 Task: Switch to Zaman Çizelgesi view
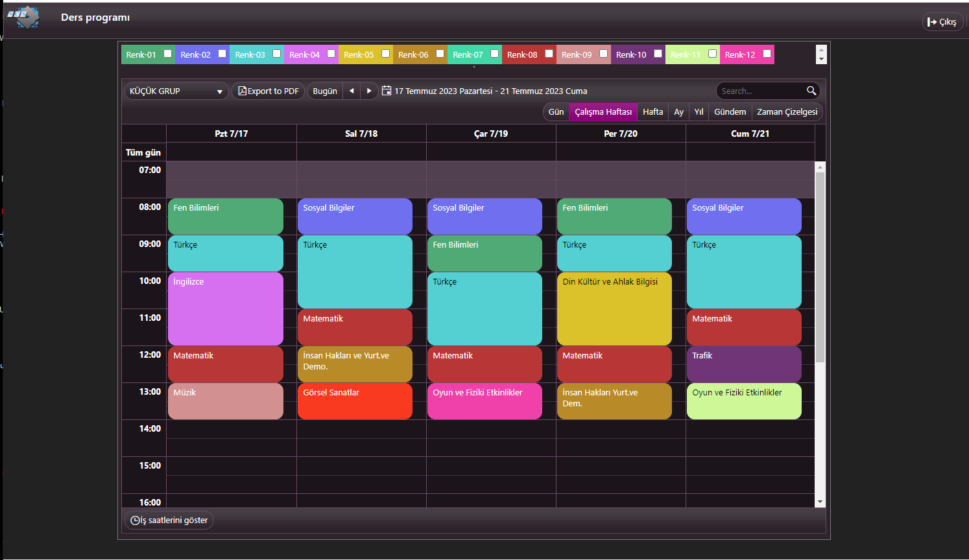click(787, 111)
